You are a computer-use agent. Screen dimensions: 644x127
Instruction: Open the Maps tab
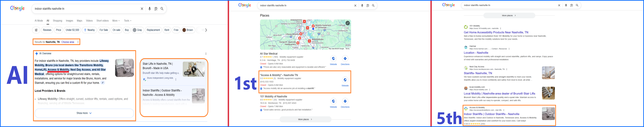click(80, 21)
